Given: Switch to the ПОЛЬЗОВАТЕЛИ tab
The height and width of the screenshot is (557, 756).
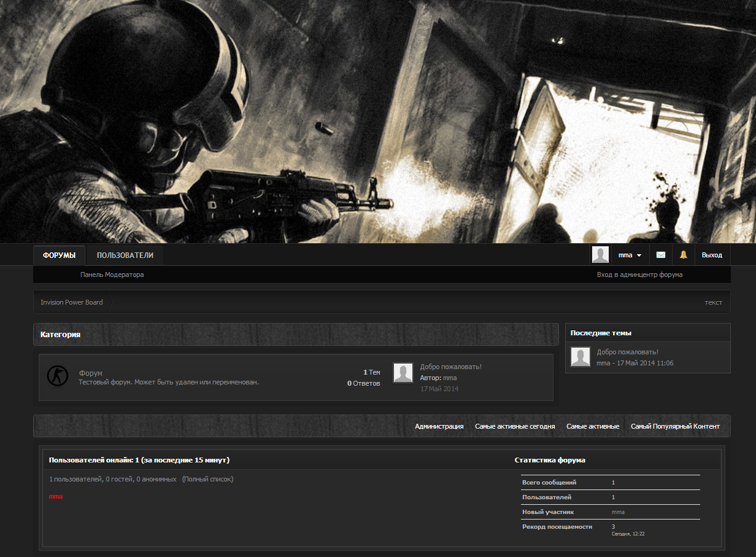Looking at the screenshot, I should pos(125,255).
